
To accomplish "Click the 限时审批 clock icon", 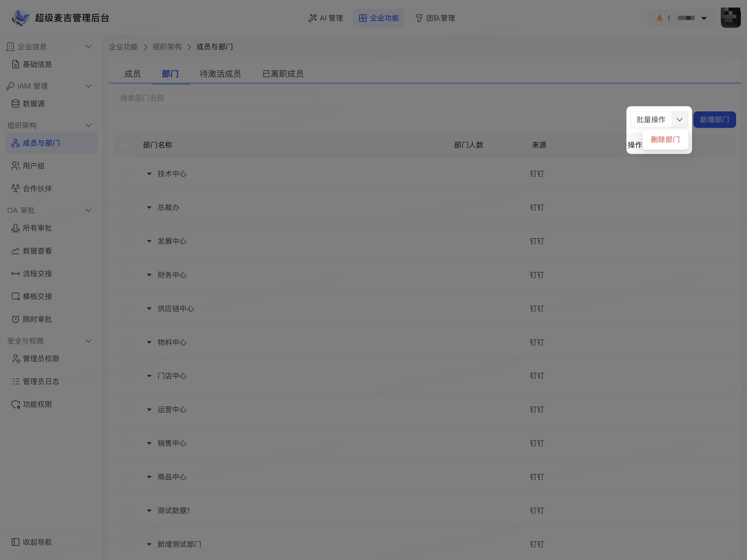I will coord(15,319).
